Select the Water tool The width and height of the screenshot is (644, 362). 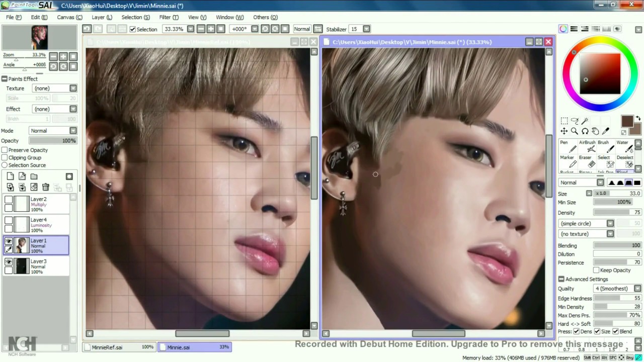(x=624, y=146)
